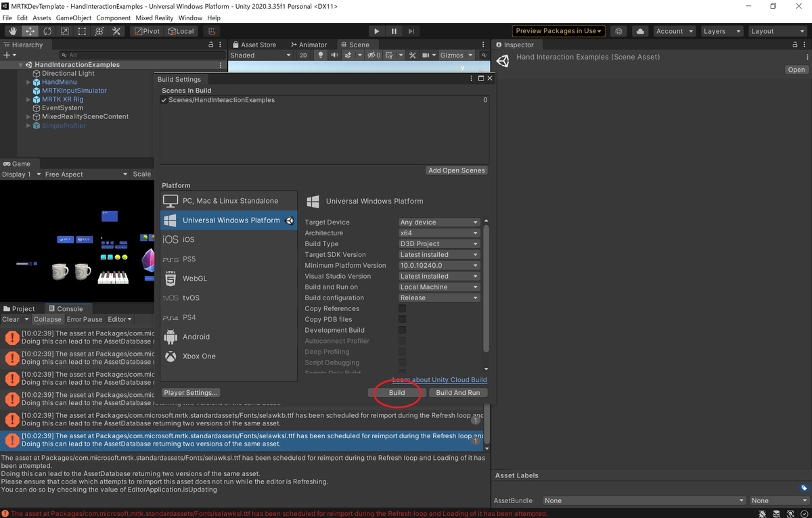
Task: Click the Inspector panel lock icon
Action: click(796, 45)
